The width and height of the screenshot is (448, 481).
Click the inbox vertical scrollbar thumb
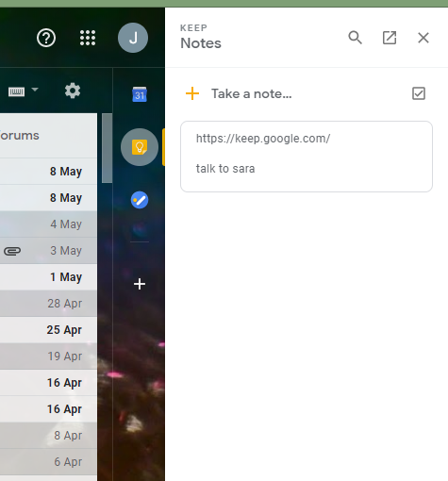click(x=107, y=148)
